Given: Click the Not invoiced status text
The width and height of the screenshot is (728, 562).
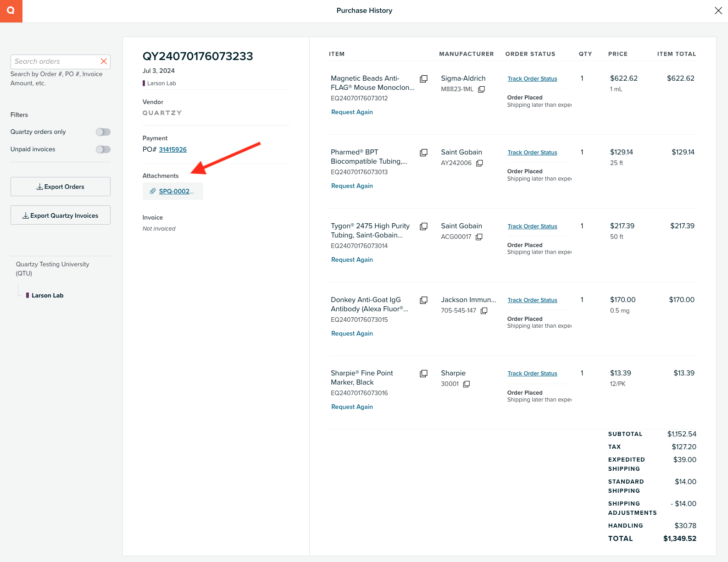Looking at the screenshot, I should coord(159,229).
